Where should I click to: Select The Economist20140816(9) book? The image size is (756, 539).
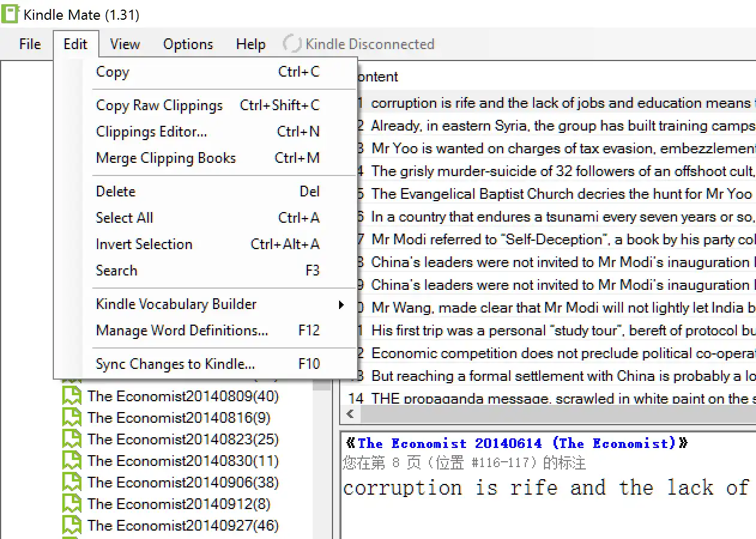(179, 418)
